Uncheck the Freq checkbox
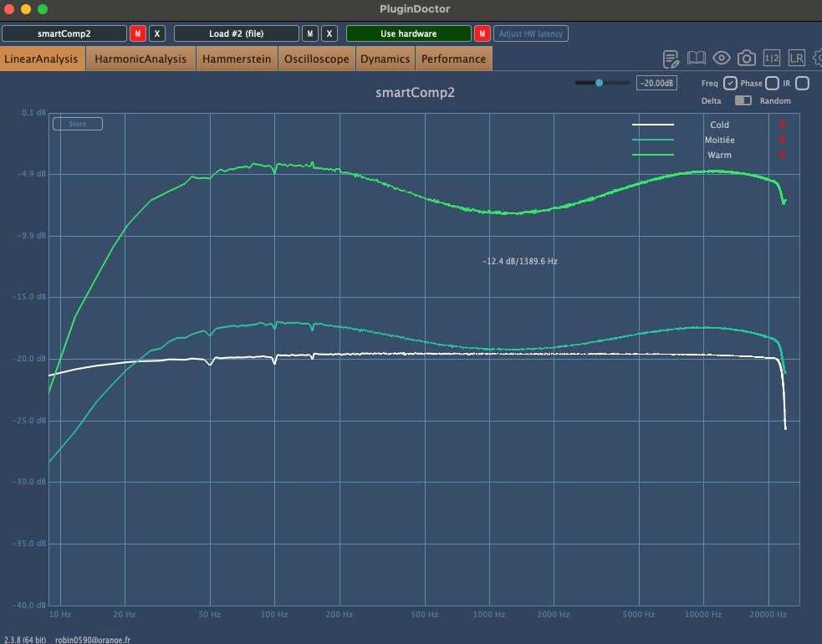Image resolution: width=822 pixels, height=644 pixels. [730, 83]
